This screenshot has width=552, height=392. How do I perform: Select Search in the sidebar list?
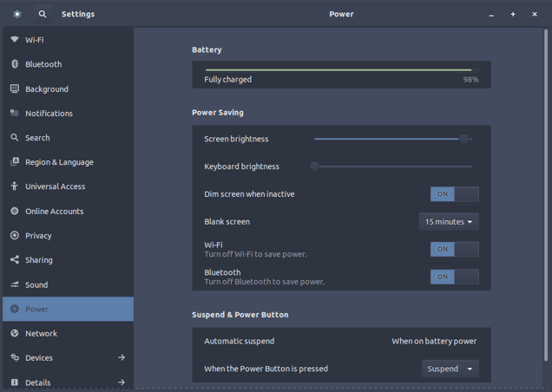(x=69, y=138)
